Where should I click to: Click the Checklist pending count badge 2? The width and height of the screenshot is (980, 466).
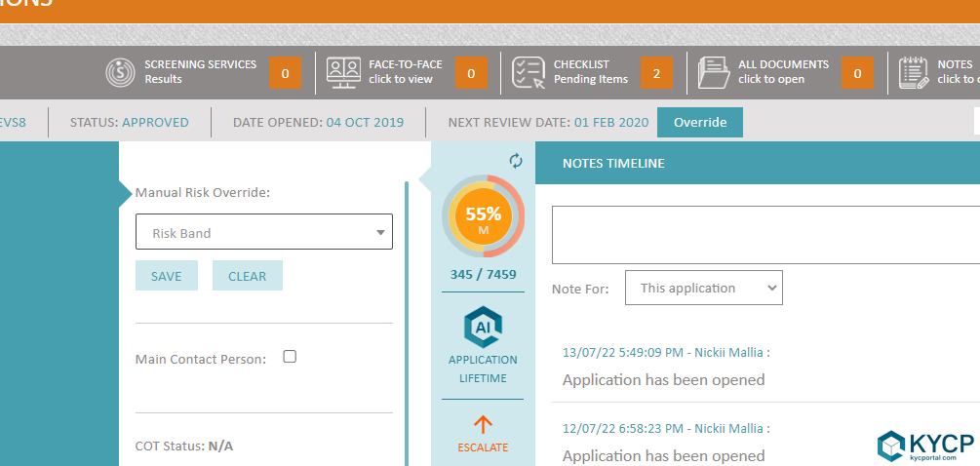(x=656, y=73)
